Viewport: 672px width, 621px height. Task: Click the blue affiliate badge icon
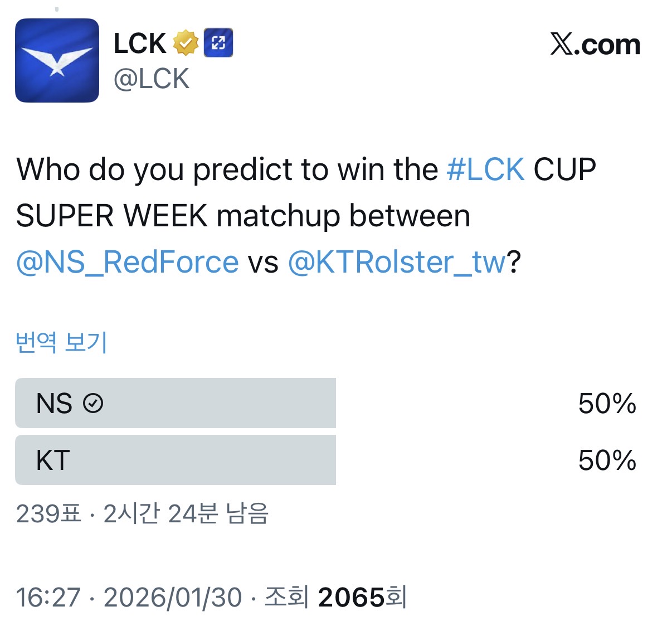[x=218, y=43]
